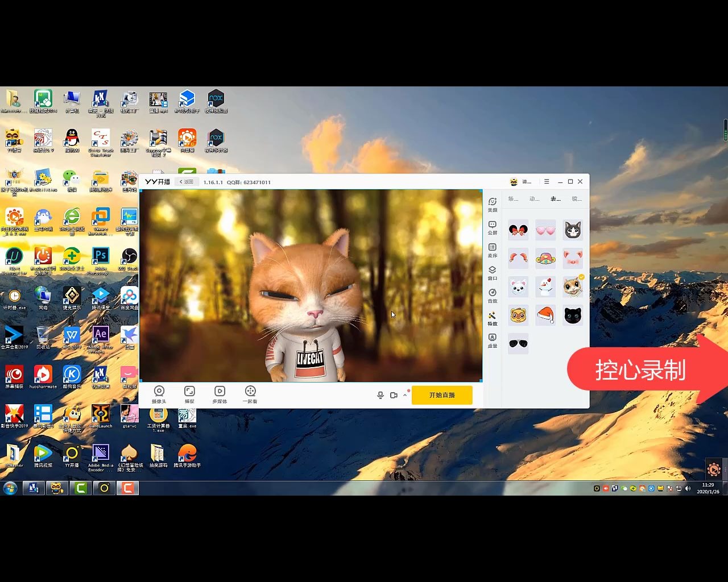The width and height of the screenshot is (728, 582).
Task: Open the orange Camtasia taskbar icon
Action: pos(128,488)
